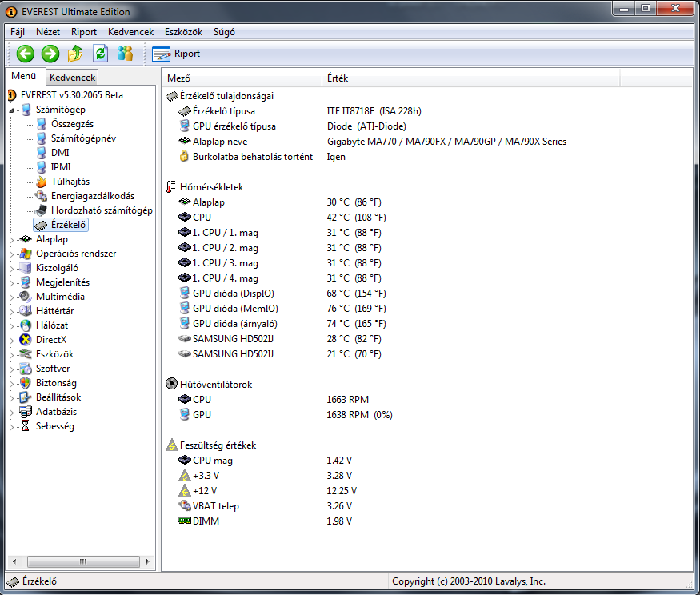Click the Operációs rendszer Windows flag icon
700x595 pixels.
point(26,254)
